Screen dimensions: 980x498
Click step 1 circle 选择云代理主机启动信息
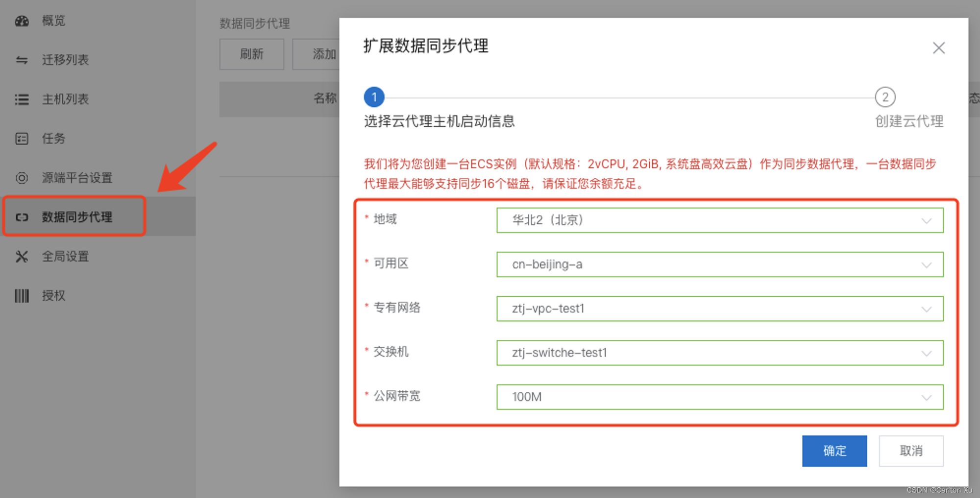pyautogui.click(x=374, y=97)
